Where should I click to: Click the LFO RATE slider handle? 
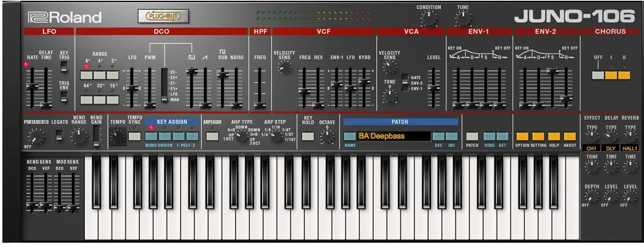click(x=32, y=86)
